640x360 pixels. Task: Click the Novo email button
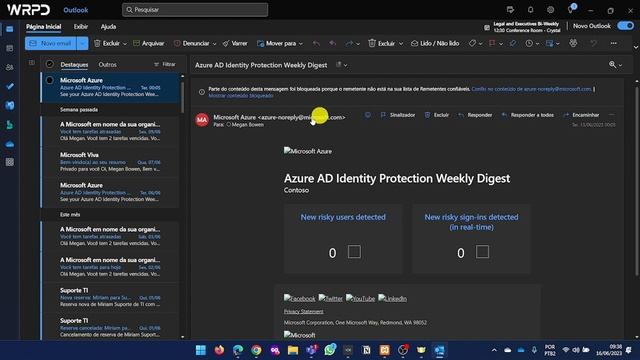pos(51,43)
